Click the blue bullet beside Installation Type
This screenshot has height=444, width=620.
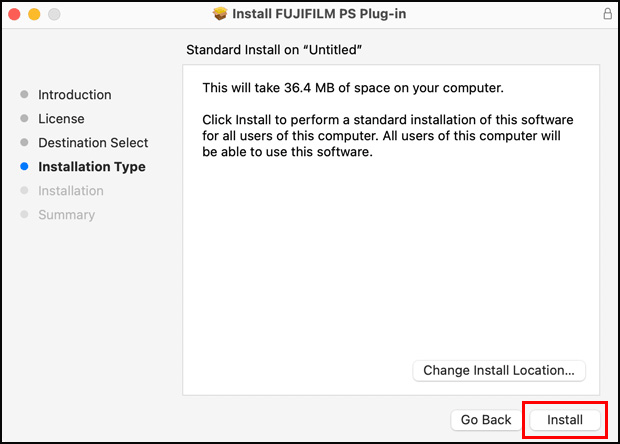[x=25, y=167]
